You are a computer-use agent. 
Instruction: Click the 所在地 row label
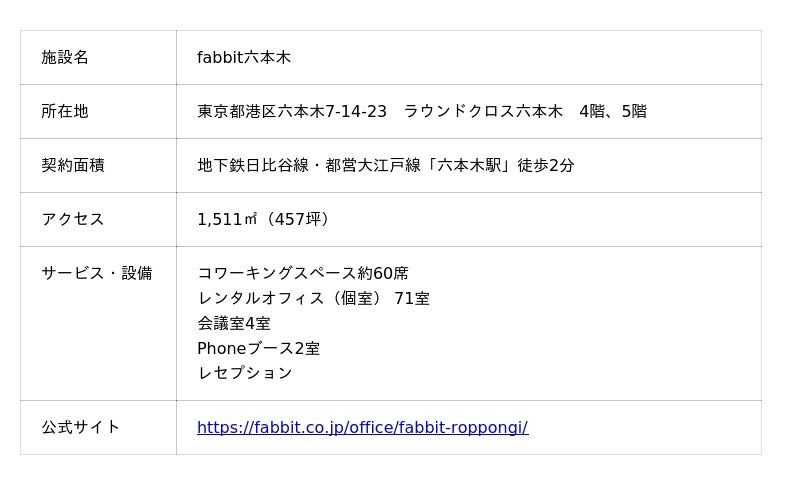point(65,112)
